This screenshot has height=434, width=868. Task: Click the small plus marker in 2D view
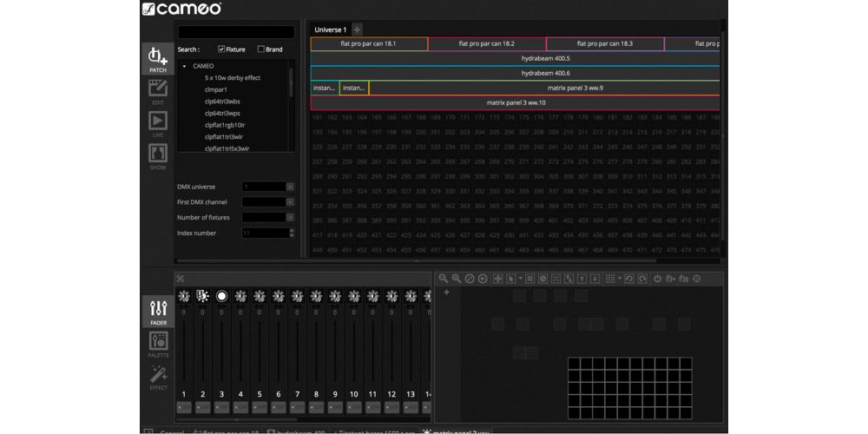pos(447,292)
